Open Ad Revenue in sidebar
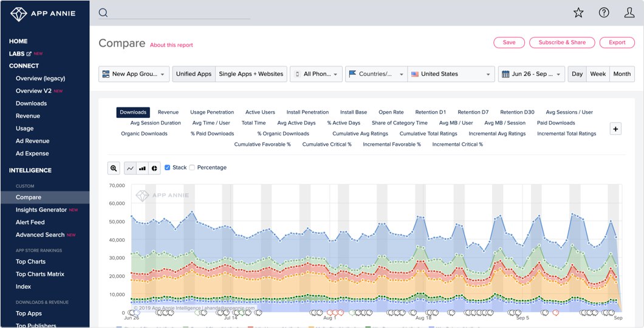The height and width of the screenshot is (328, 644). pyautogui.click(x=32, y=141)
